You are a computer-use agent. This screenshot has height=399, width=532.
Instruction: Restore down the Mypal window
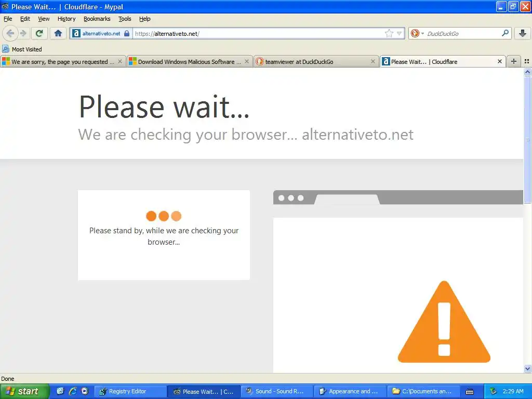513,6
